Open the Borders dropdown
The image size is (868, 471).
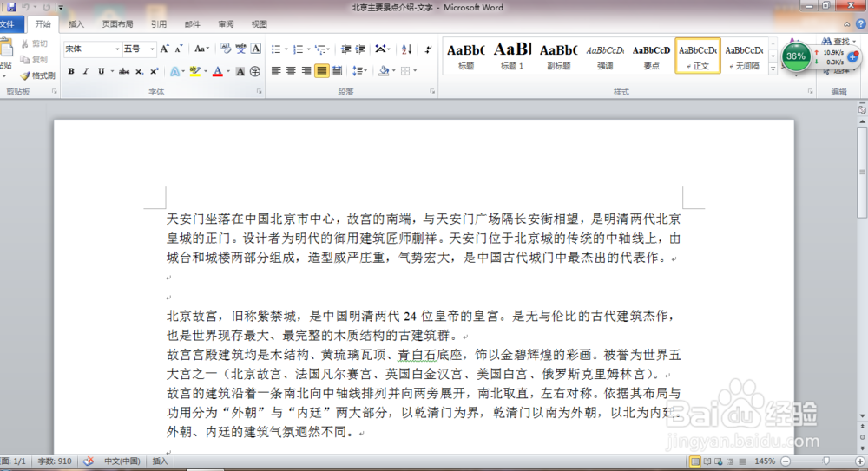click(x=415, y=71)
